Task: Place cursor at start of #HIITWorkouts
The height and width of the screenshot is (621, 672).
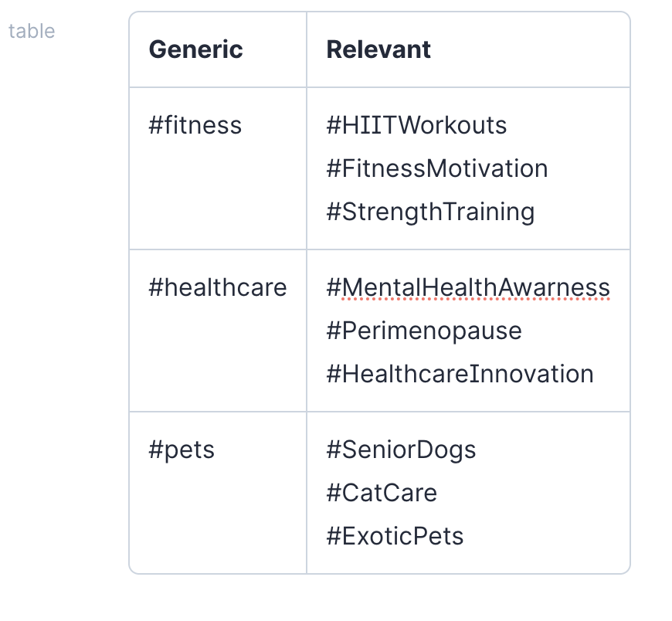Action: (x=327, y=125)
